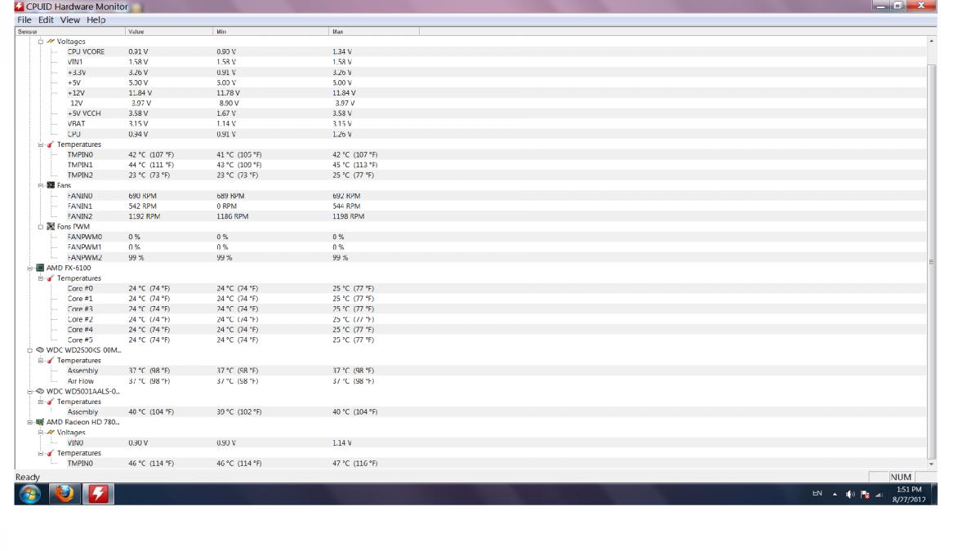Click the Fans section icon
980x551 pixels.
[51, 185]
